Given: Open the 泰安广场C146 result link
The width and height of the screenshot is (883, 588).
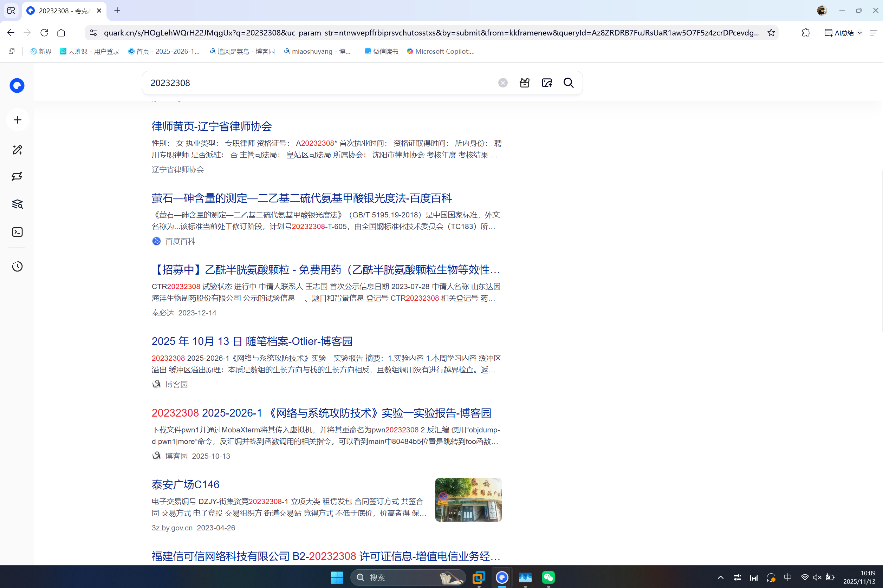Looking at the screenshot, I should click(x=185, y=484).
